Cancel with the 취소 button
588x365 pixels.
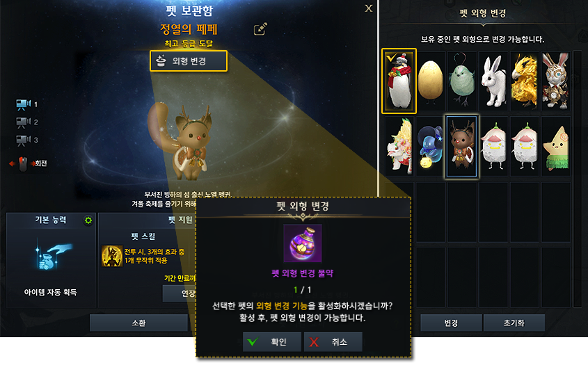point(333,342)
